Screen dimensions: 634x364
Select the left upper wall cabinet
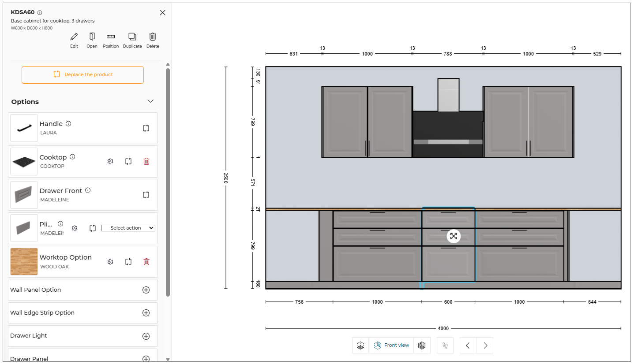[367, 122]
